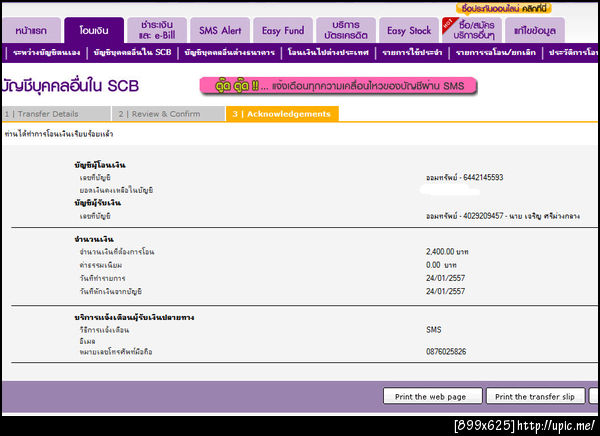The image size is (600, 436).
Task: Open the Easy Fund tab
Action: tap(283, 30)
